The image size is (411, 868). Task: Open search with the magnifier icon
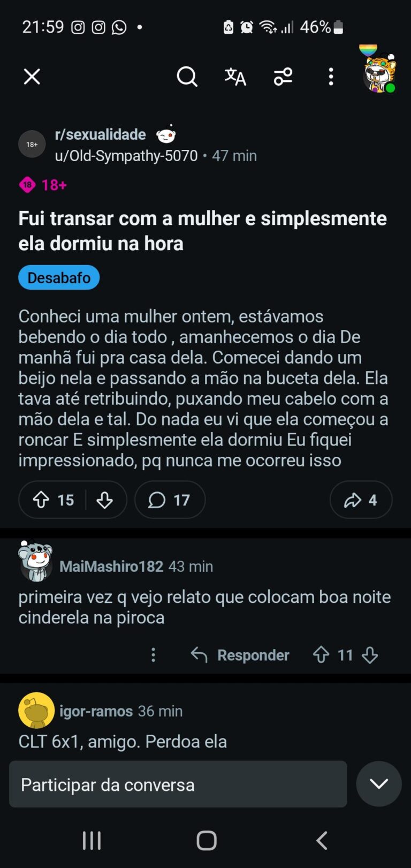coord(187,77)
